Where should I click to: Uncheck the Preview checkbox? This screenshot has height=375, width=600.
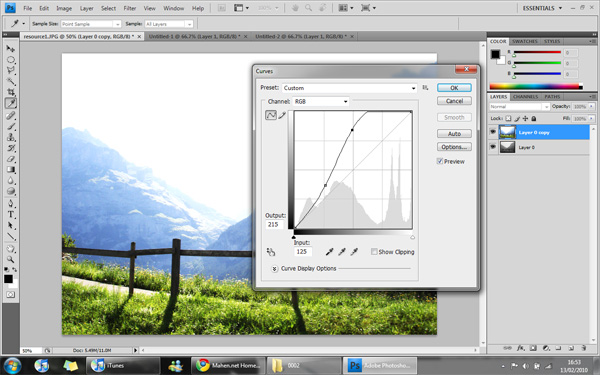tap(440, 161)
